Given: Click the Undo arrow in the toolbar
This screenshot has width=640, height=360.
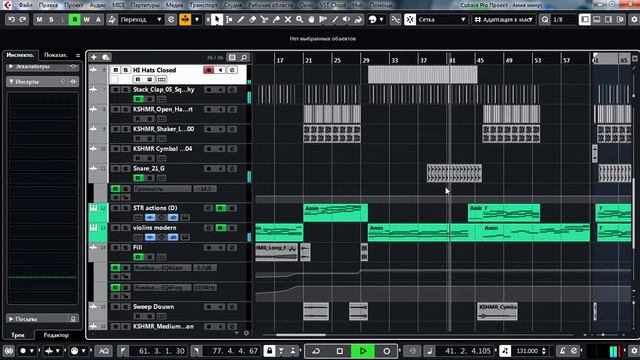Looking at the screenshot, I should click(x=11, y=20).
